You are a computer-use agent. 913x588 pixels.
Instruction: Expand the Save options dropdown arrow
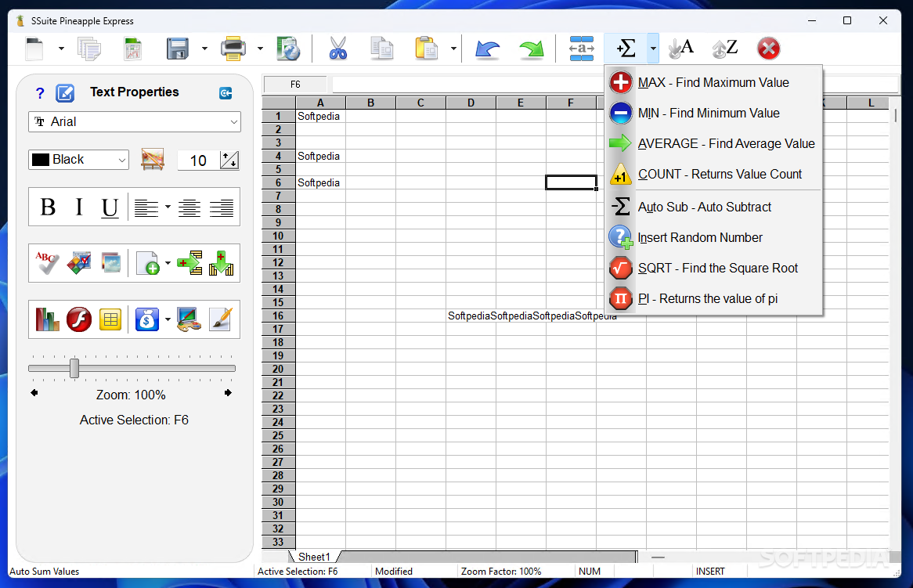tap(204, 49)
